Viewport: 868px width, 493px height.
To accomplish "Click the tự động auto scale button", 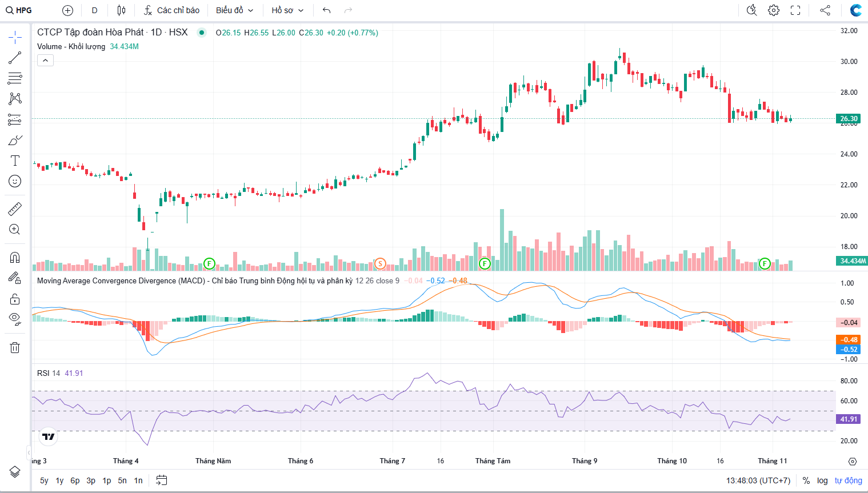I will [x=848, y=480].
